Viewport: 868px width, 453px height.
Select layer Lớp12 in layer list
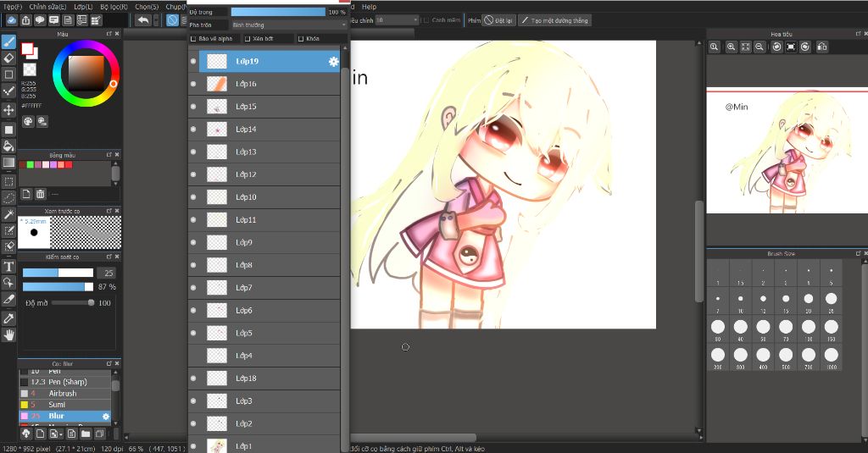point(264,174)
